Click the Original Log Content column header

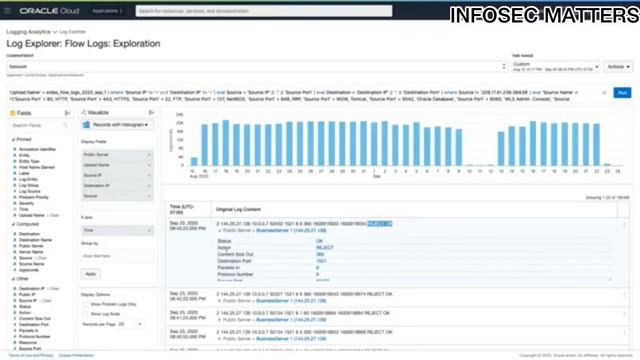(238, 209)
